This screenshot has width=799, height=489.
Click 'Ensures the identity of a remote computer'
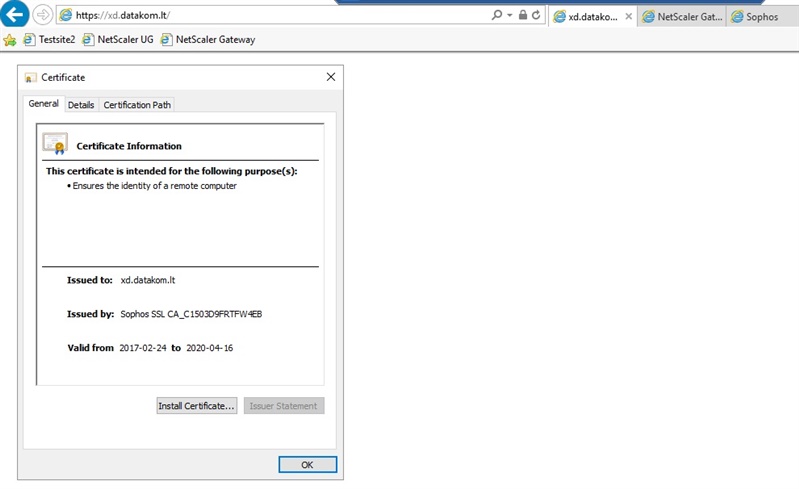click(154, 186)
